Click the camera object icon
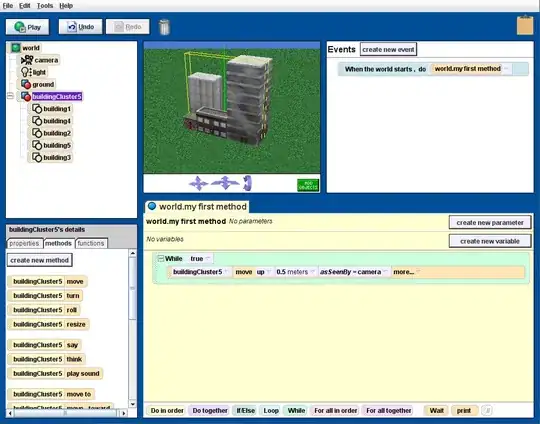Screen dimensions: 540x424 (27, 60)
